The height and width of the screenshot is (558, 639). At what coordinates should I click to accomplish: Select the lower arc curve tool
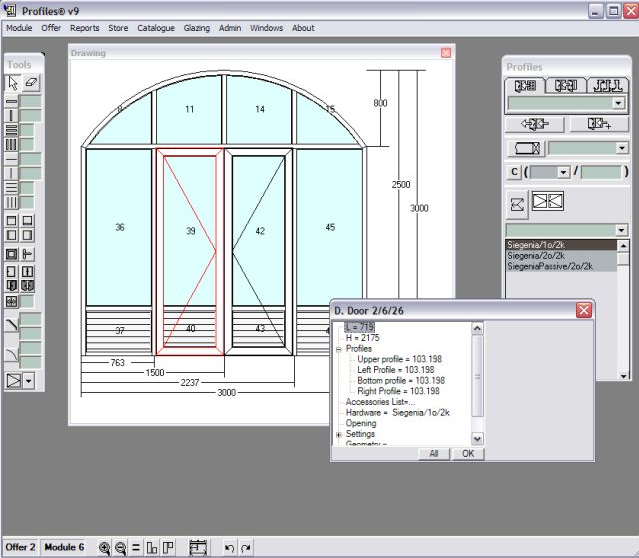click(x=12, y=354)
